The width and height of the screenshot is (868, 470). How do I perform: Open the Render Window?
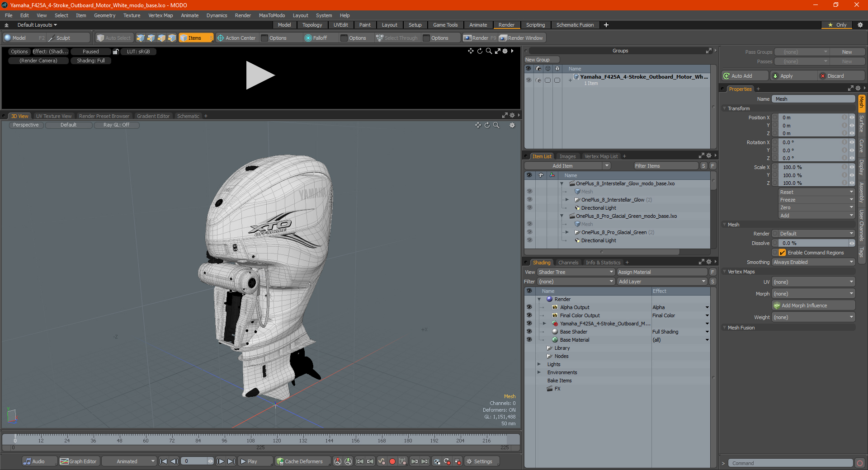(x=521, y=38)
